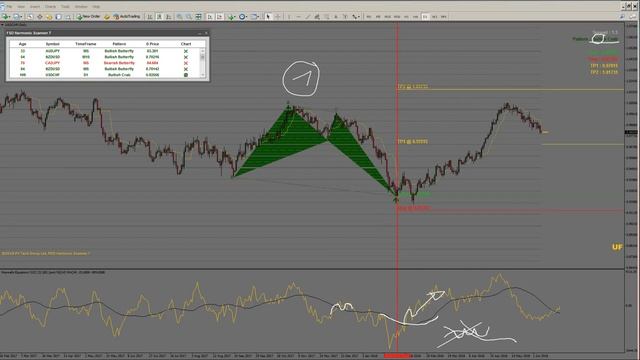This screenshot has height=360, width=640.
Task: Select the Trendline drawing tool
Action: [x=308, y=17]
